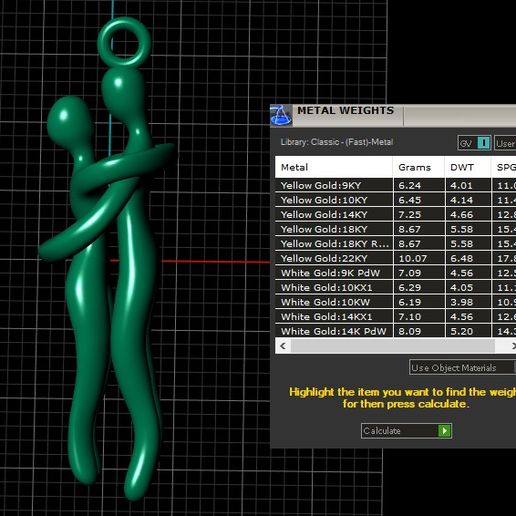516x516 pixels.
Task: Click the 6.24 grams cell
Action: tap(419, 185)
